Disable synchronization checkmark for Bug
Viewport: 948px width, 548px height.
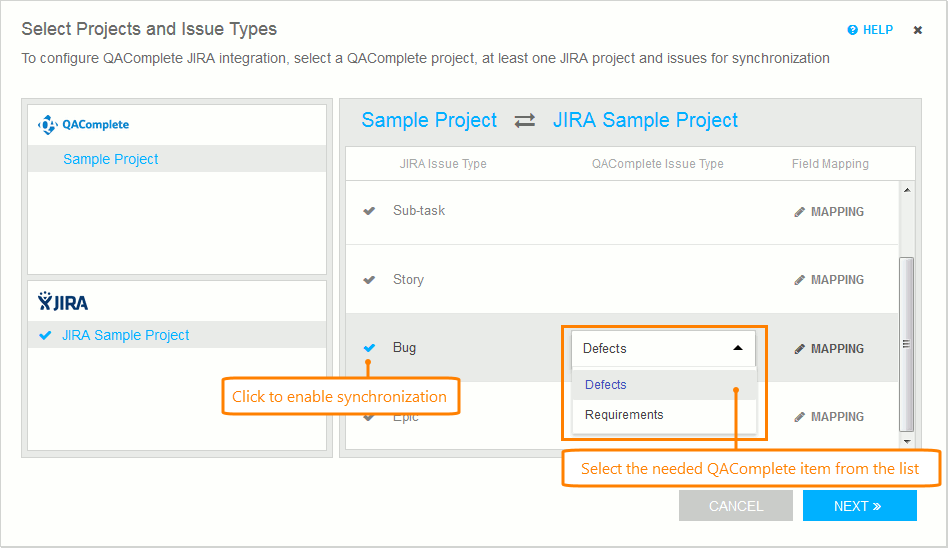click(x=369, y=348)
